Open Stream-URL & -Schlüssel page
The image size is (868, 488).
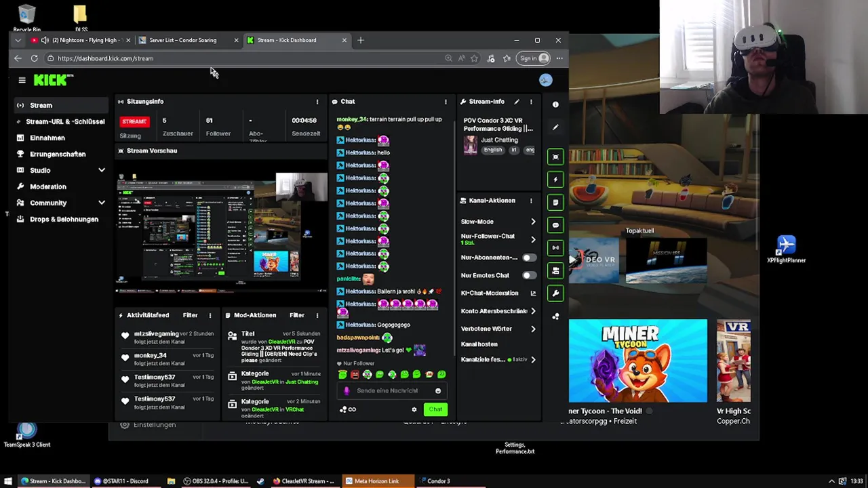60,121
